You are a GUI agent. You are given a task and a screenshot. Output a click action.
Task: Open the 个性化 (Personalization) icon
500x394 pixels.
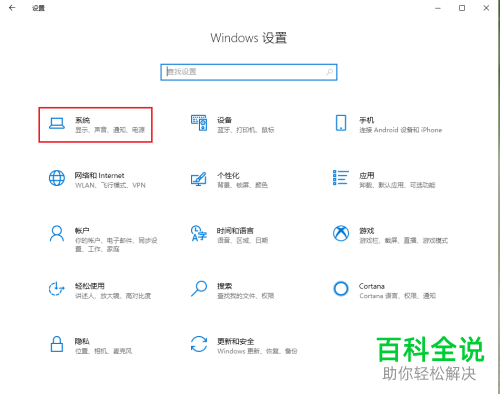pos(199,179)
